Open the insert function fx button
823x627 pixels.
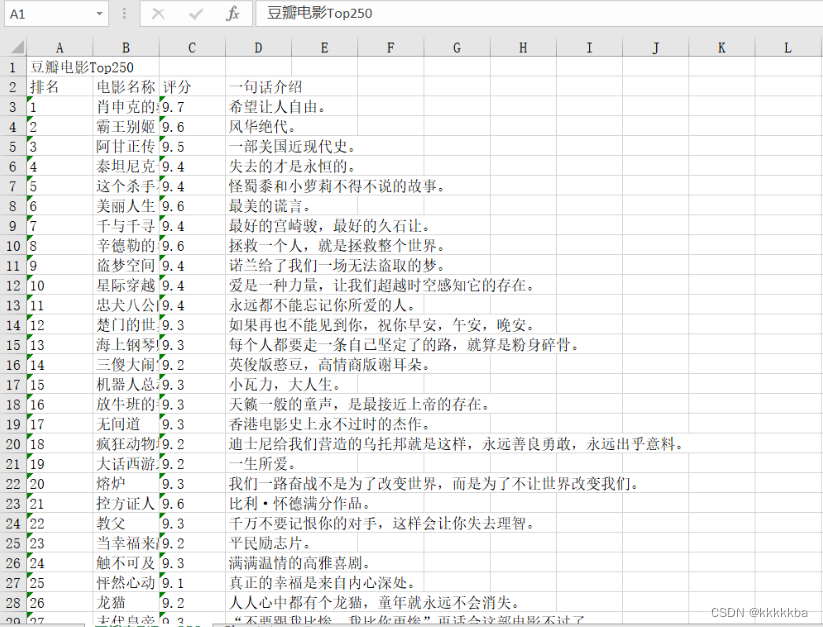pos(233,14)
